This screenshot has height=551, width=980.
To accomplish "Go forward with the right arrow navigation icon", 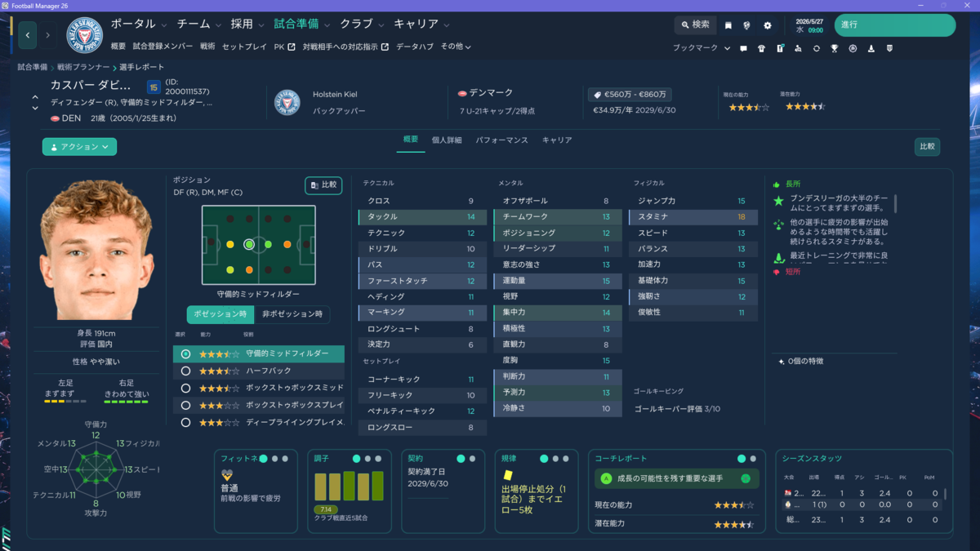I will point(47,35).
